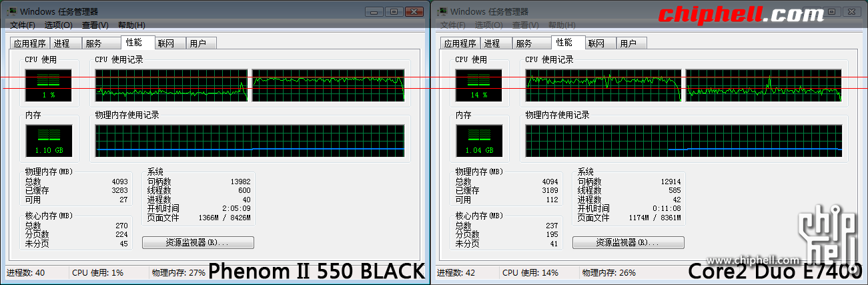Click 句柄数 value 12914

click(x=671, y=182)
